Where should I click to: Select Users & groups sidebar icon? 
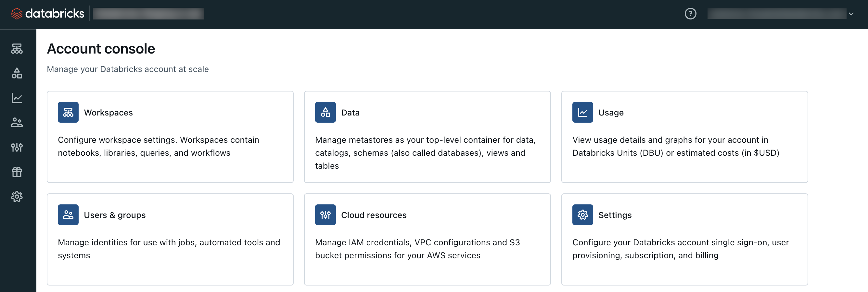(17, 122)
